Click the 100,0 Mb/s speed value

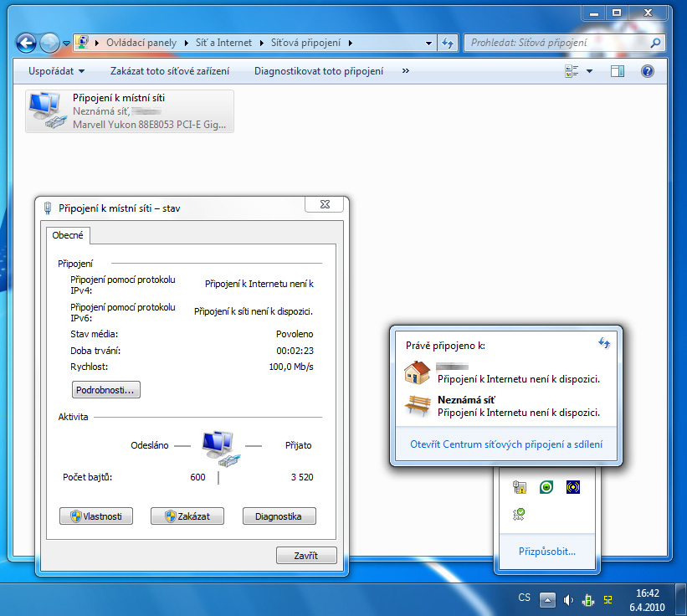[291, 367]
